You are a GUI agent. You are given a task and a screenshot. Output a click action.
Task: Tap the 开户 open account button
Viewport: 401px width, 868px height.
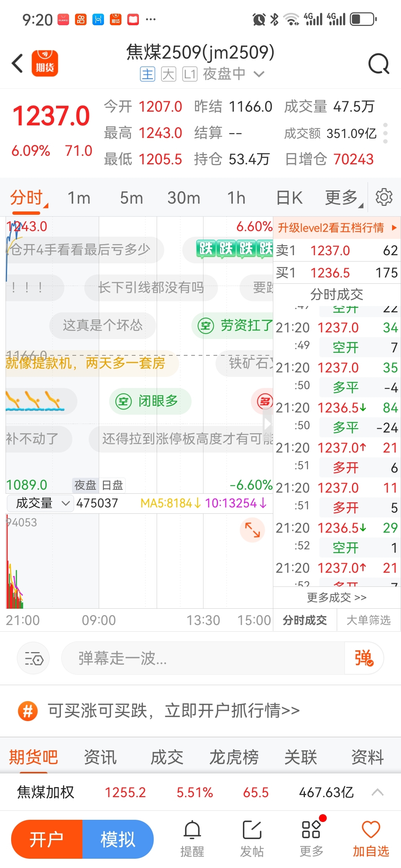point(47,839)
